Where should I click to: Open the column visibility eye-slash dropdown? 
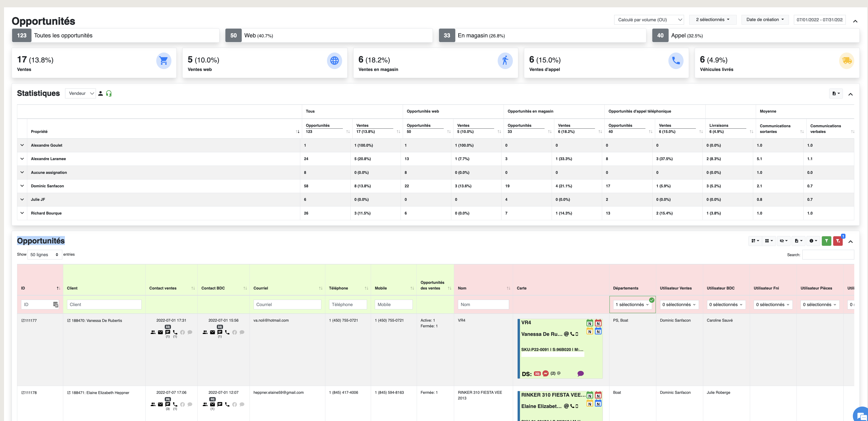783,241
